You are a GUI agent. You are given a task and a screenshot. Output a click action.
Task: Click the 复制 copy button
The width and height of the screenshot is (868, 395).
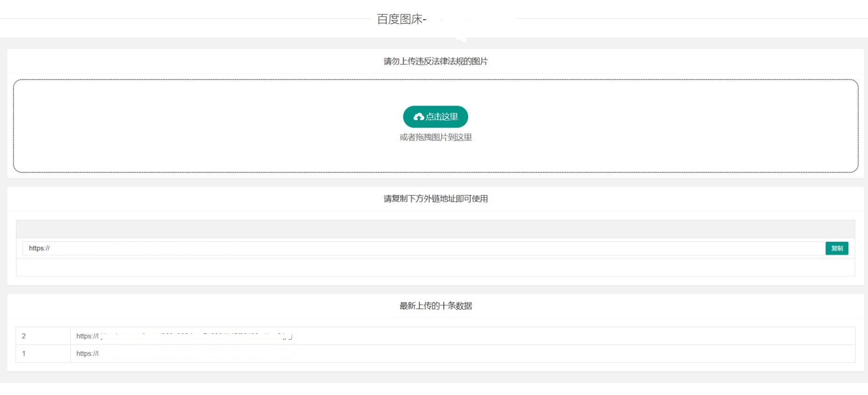pos(837,248)
